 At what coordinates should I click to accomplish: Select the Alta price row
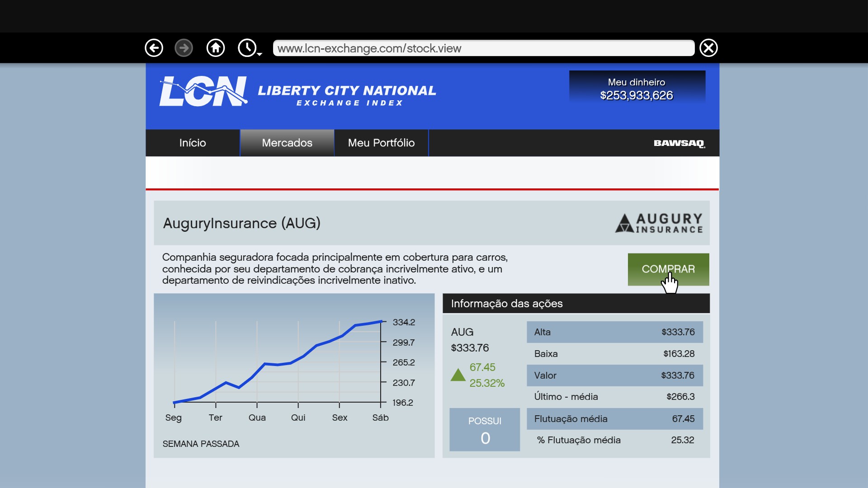pyautogui.click(x=614, y=332)
